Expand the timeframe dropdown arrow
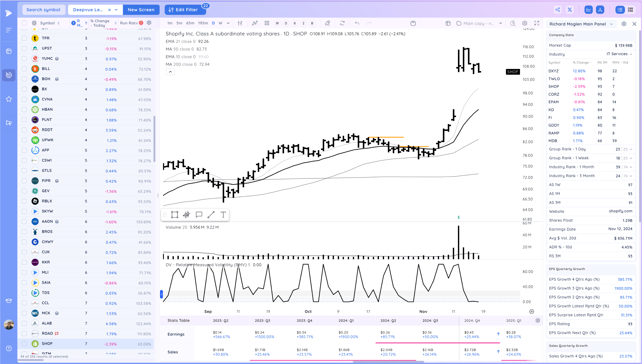This screenshot has width=642, height=364. tap(228, 23)
